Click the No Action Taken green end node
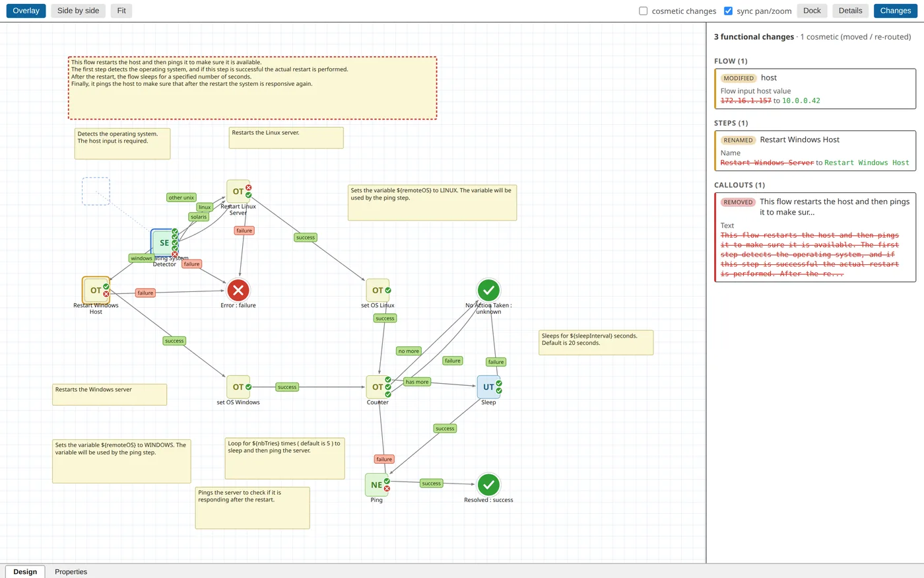 (x=488, y=290)
